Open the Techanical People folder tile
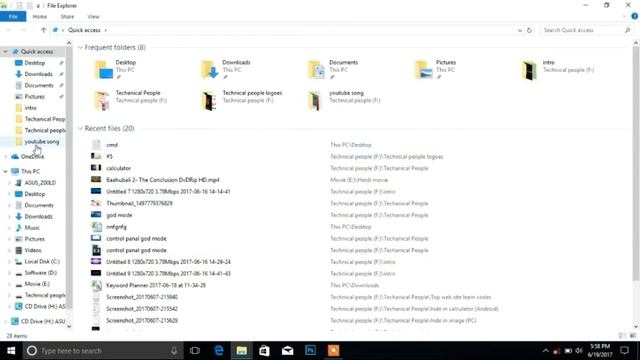Image resolution: width=640 pixels, height=360 pixels. point(131,100)
